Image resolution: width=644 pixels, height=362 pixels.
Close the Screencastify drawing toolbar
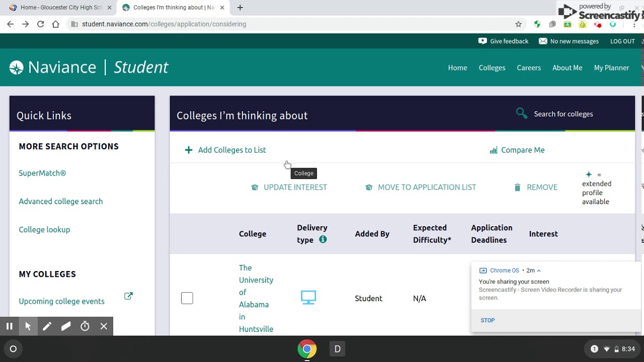click(x=104, y=326)
